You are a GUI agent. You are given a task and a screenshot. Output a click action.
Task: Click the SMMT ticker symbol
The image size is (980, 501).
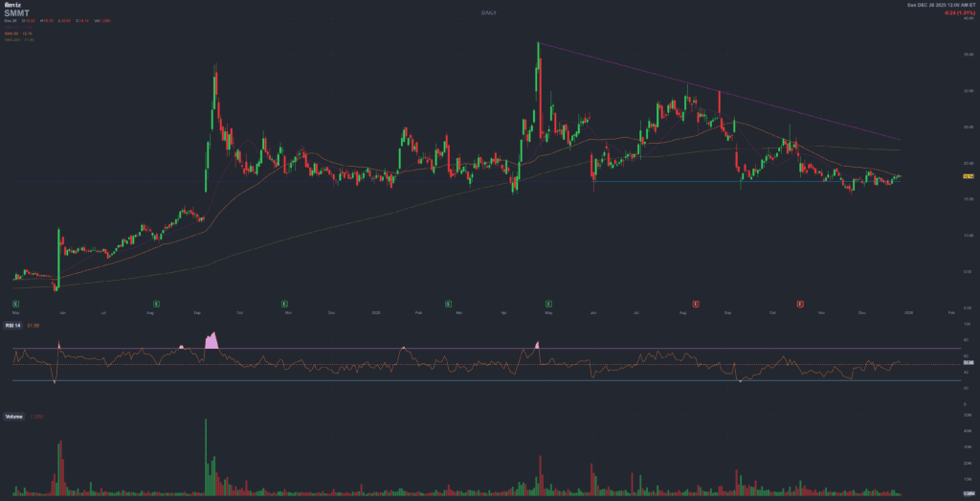17,11
